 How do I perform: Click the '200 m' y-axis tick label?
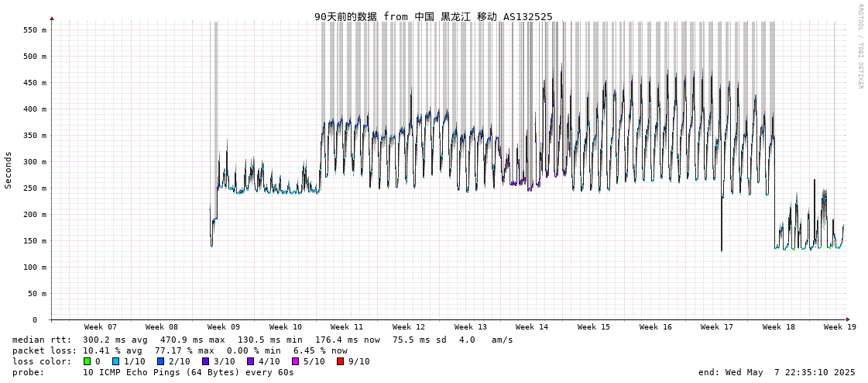(x=36, y=215)
